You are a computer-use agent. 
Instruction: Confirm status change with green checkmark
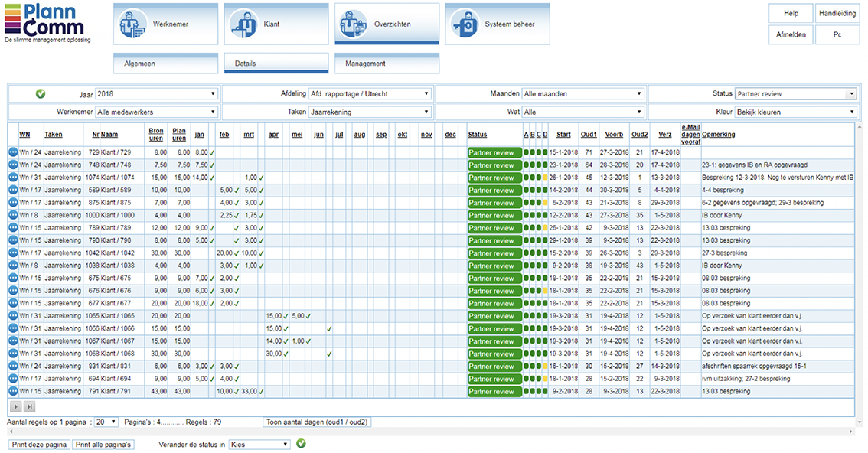(301, 444)
